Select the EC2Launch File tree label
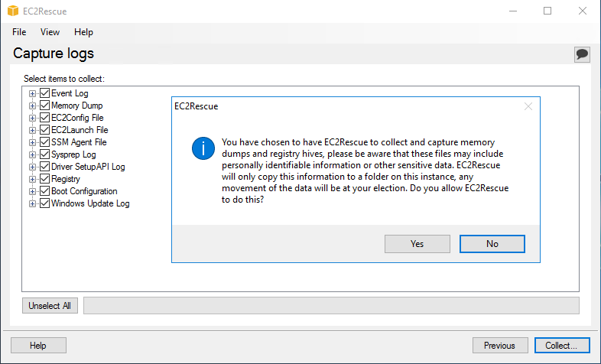 [80, 130]
